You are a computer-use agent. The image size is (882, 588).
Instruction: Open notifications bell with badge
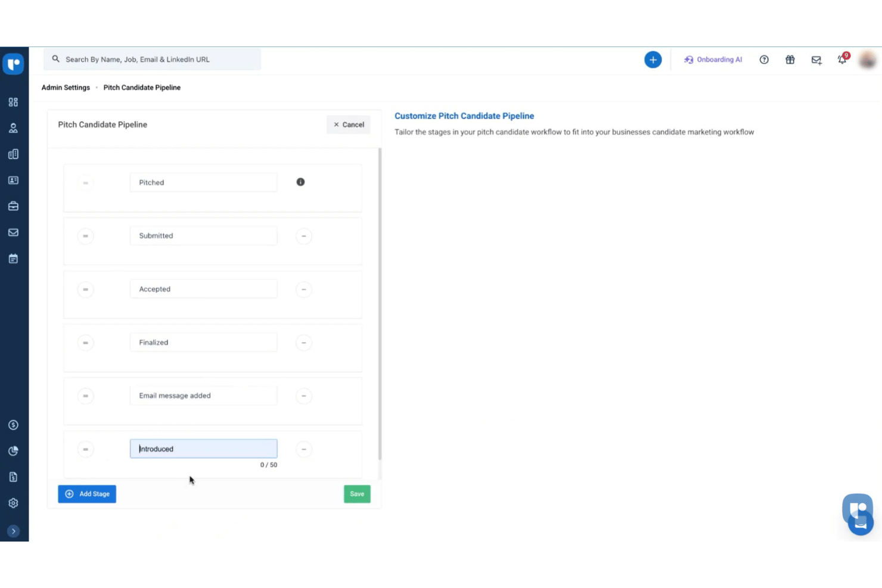(x=843, y=59)
